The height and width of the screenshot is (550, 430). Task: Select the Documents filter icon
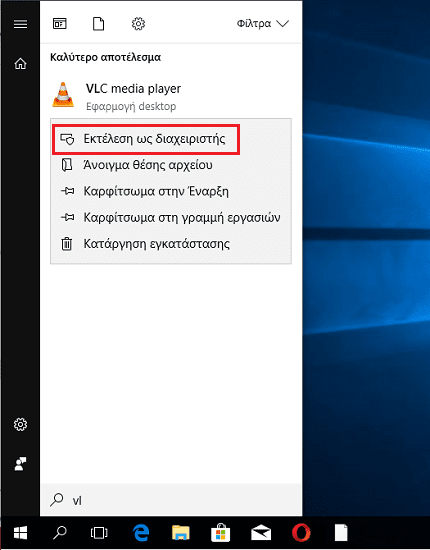pos(98,24)
